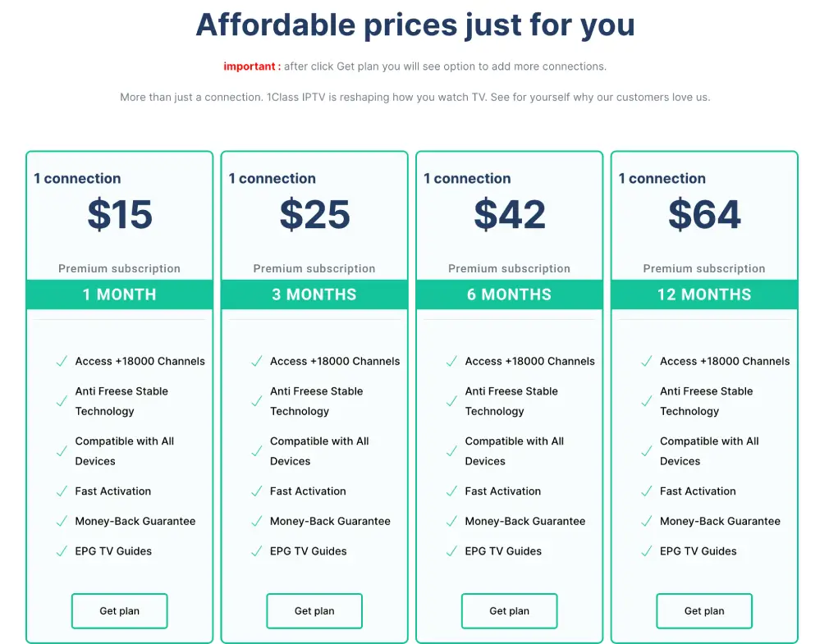Click Access +18000 Channels checkmark in $42 plan

point(451,361)
